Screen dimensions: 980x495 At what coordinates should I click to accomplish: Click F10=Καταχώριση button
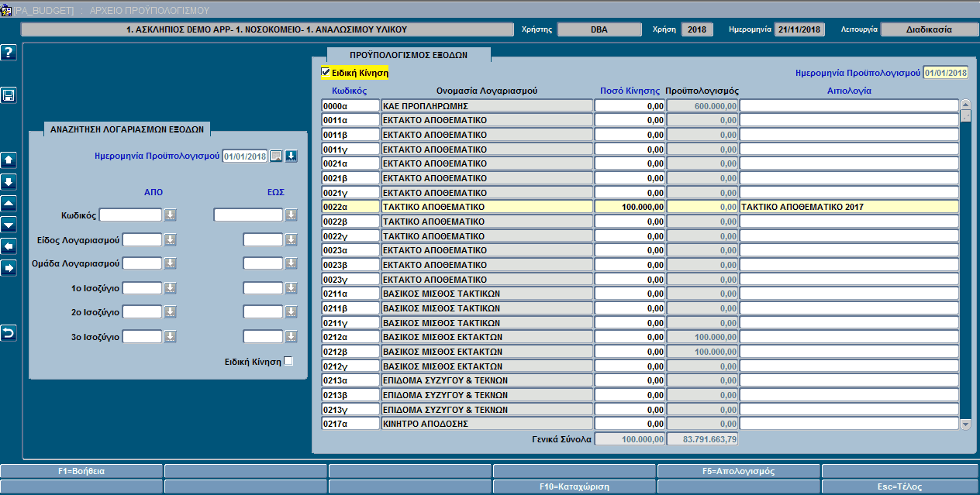575,486
